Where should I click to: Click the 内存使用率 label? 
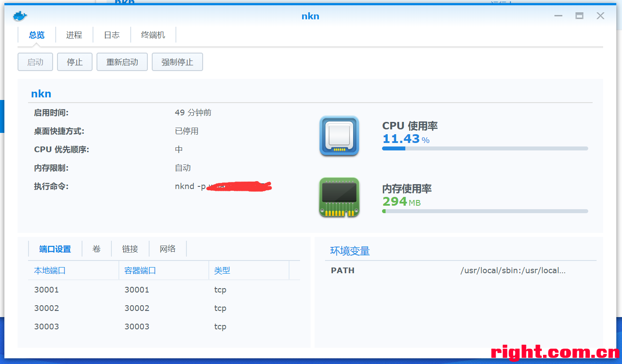407,189
